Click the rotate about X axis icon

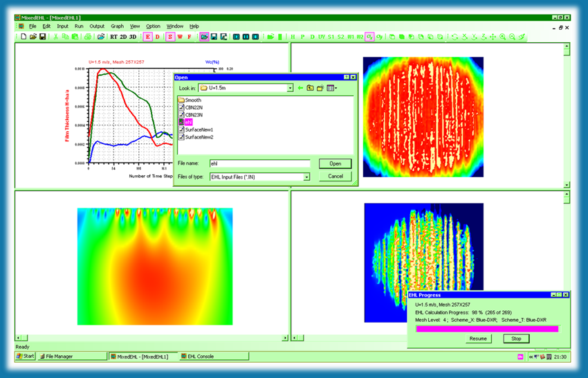(x=465, y=37)
